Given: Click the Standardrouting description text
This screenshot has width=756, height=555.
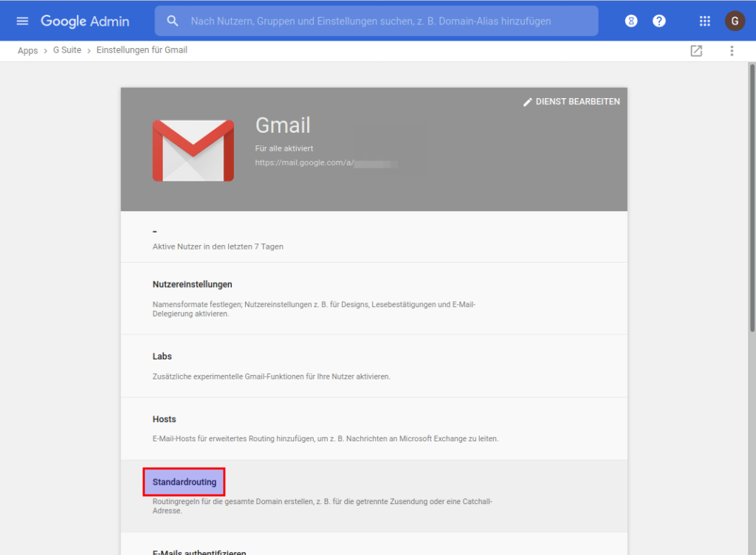Looking at the screenshot, I should 322,506.
